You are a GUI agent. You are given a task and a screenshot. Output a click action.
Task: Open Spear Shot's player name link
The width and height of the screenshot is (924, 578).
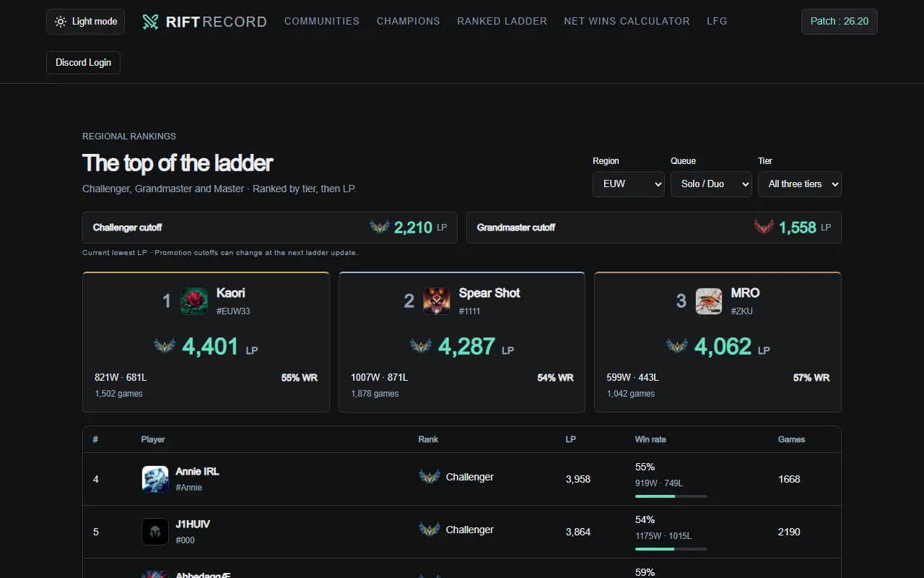click(489, 293)
